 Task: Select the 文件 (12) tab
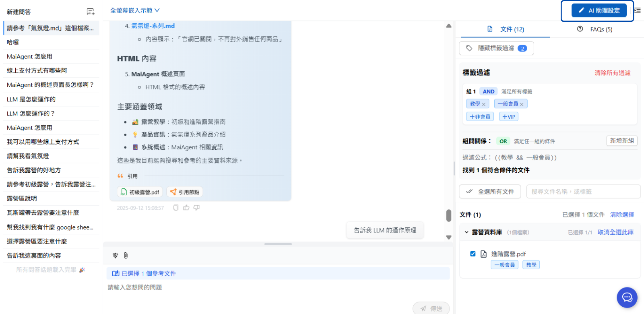pos(506,29)
